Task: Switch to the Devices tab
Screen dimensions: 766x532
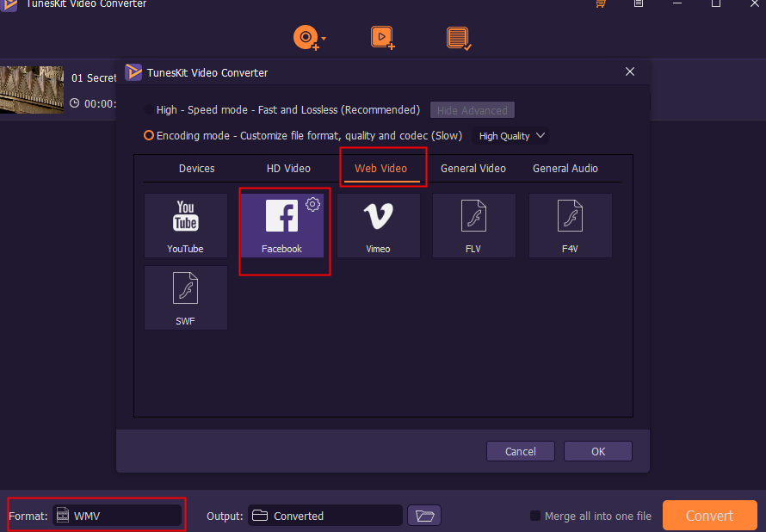Action: [x=196, y=168]
